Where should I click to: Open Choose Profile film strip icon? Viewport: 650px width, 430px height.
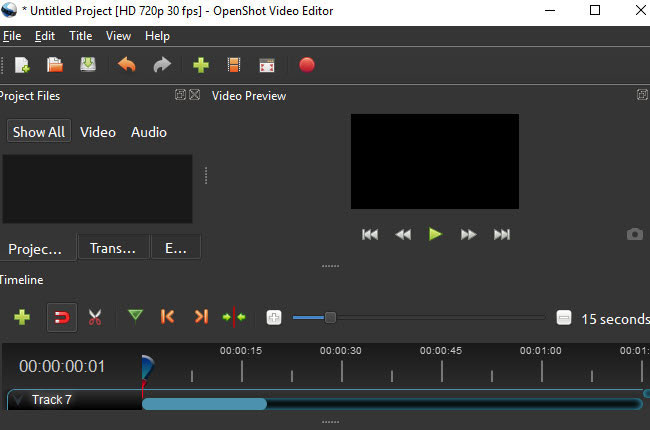click(234, 65)
